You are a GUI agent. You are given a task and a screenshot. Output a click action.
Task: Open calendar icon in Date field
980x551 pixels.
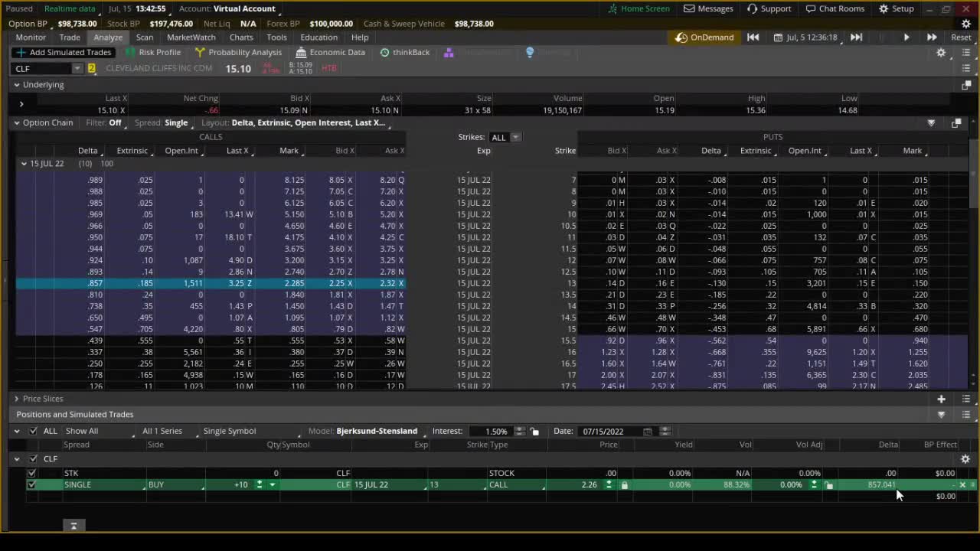point(648,432)
